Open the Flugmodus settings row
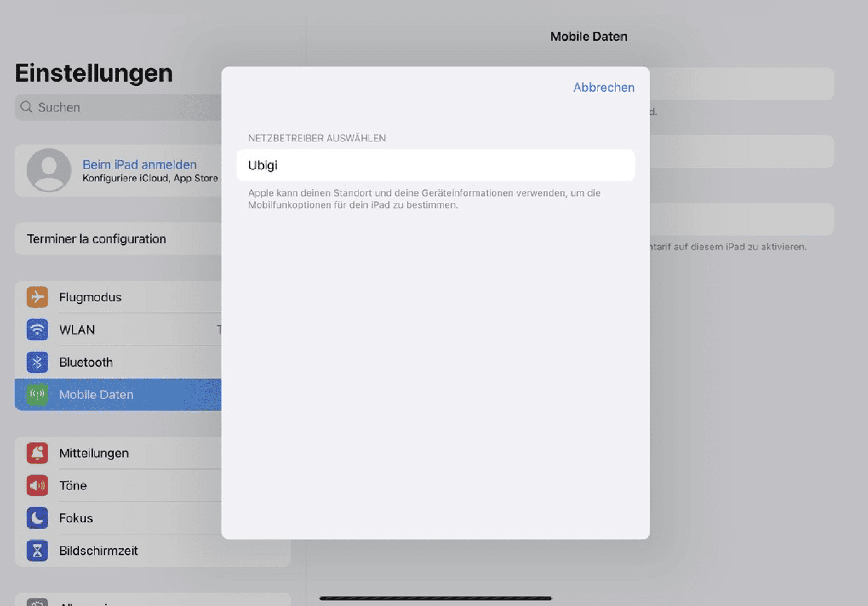The height and width of the screenshot is (606, 868). pyautogui.click(x=118, y=297)
